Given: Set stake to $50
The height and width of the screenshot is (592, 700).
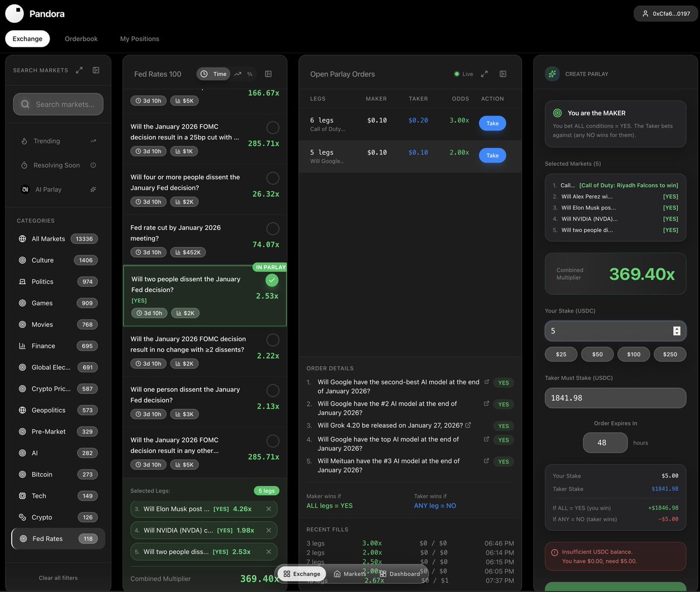Looking at the screenshot, I should point(597,354).
